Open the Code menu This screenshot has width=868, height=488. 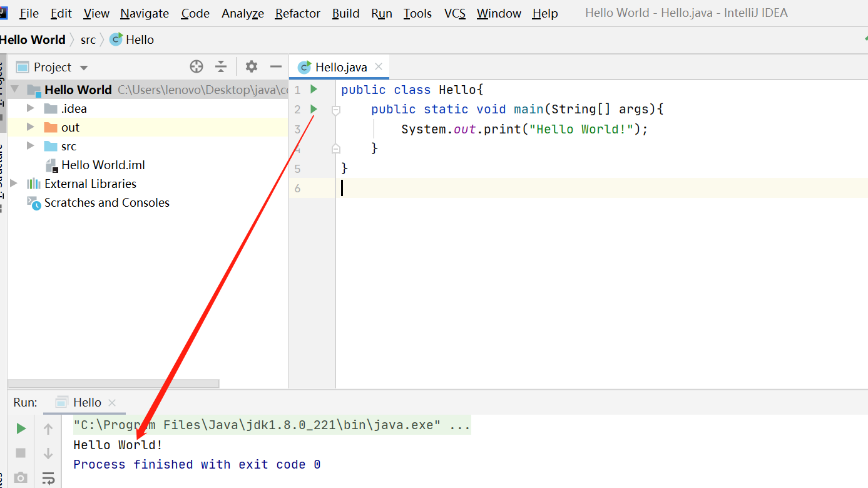tap(195, 13)
